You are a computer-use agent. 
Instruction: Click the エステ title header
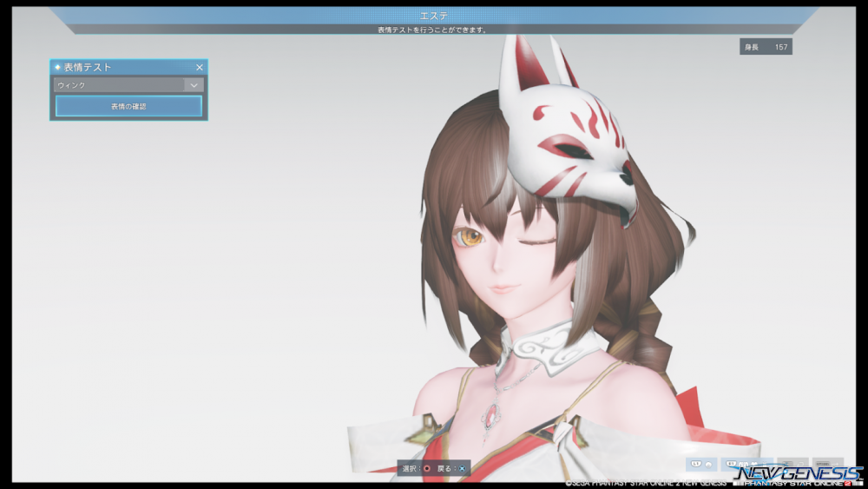click(433, 16)
